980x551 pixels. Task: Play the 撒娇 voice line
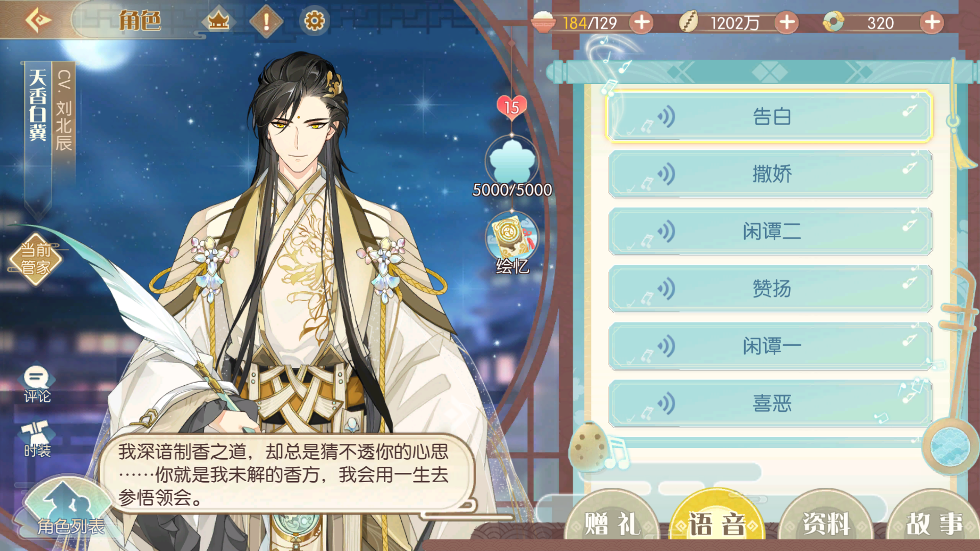(770, 174)
